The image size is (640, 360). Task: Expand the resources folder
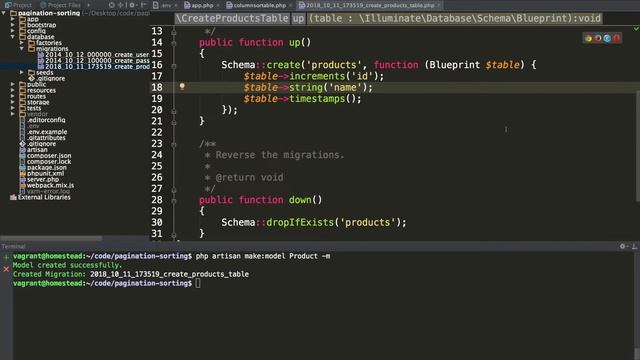pyautogui.click(x=13, y=90)
